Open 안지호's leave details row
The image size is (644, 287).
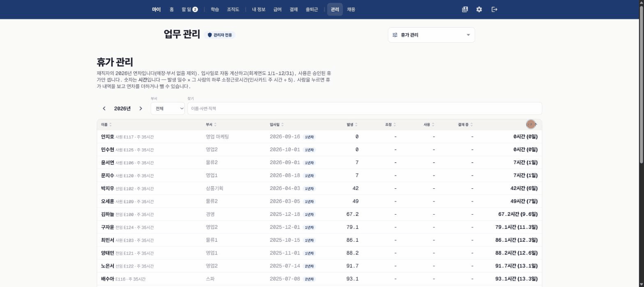tap(319, 137)
